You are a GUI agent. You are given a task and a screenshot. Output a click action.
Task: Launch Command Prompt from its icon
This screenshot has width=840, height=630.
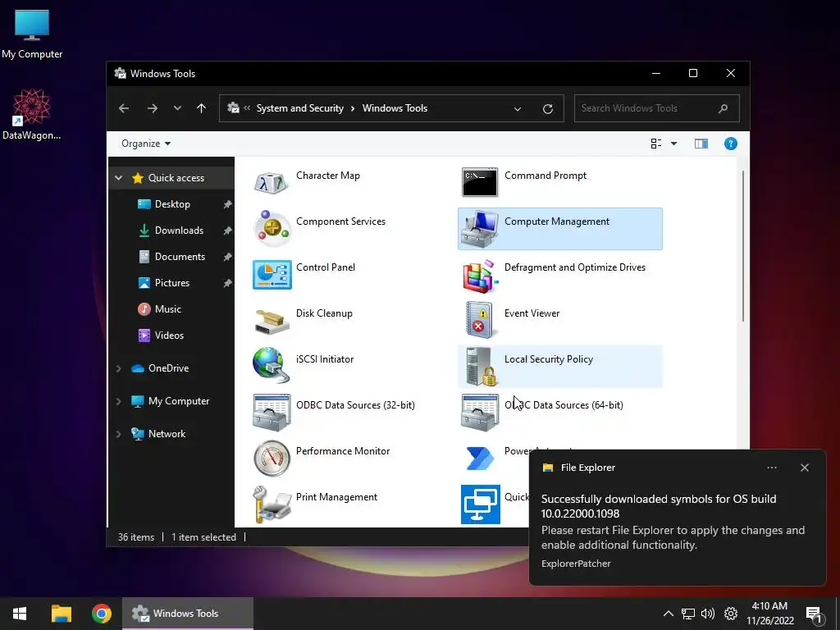(x=479, y=183)
